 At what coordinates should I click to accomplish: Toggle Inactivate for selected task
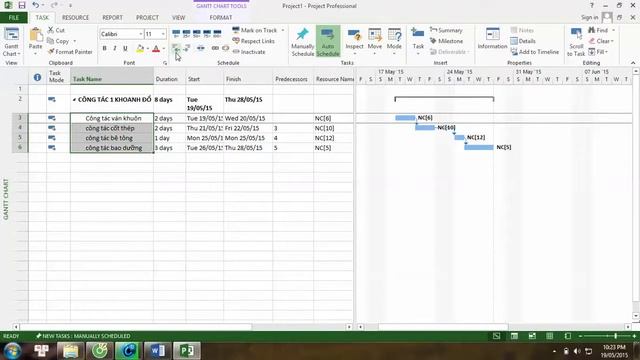(x=249, y=52)
